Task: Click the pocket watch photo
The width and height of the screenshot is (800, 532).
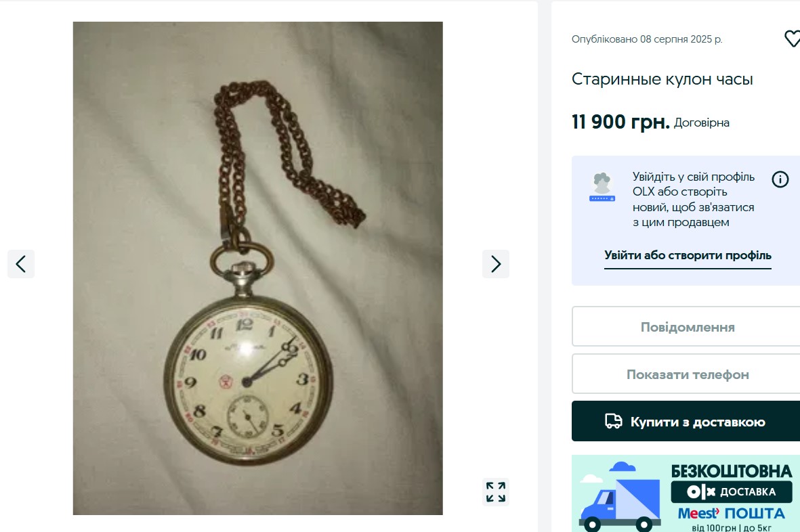Action: 257,268
